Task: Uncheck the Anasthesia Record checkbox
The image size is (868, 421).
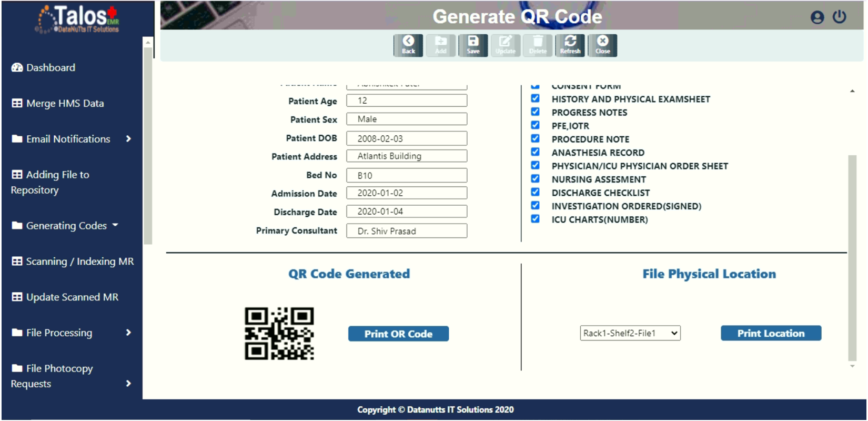Action: coord(535,152)
